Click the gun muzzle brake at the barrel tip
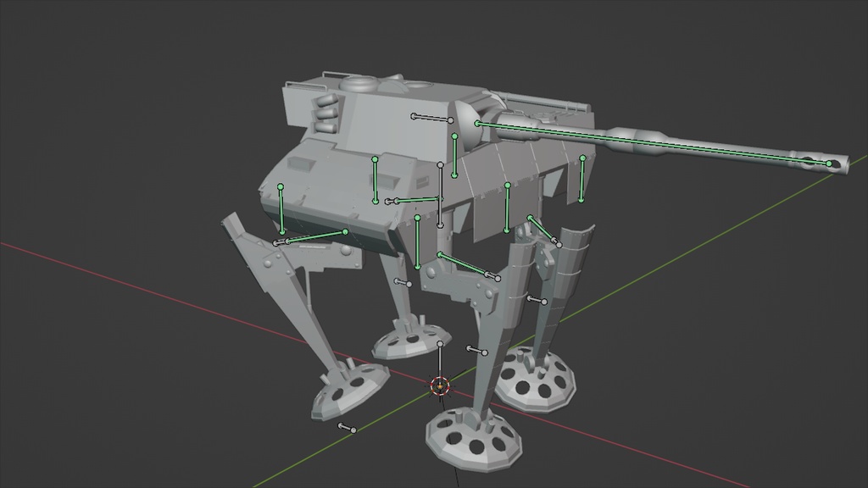This screenshot has height=488, width=868. point(818,164)
